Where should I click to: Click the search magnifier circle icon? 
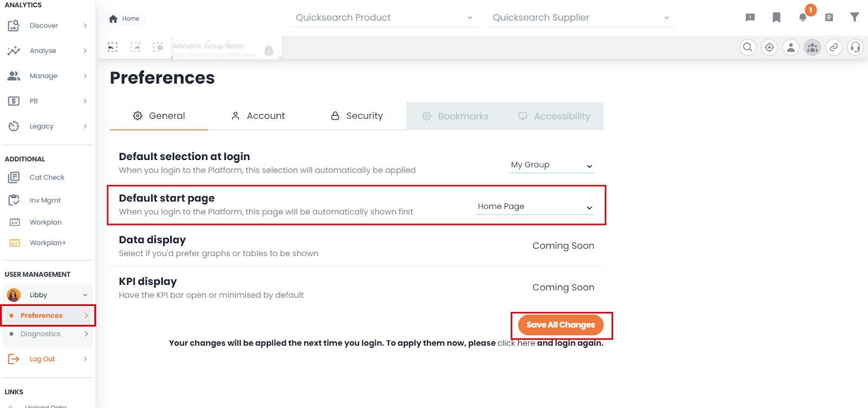748,47
